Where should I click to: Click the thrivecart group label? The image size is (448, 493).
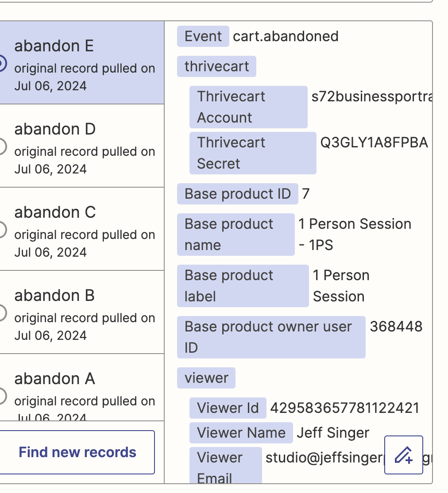(x=216, y=66)
